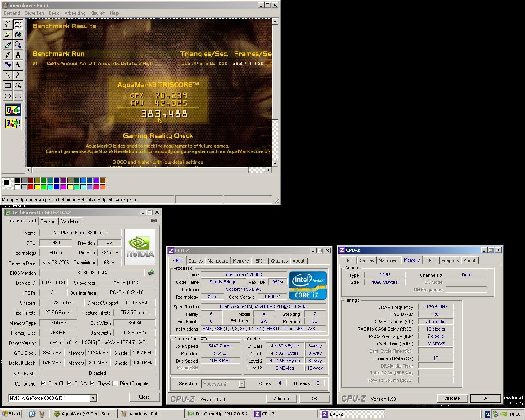The image size is (525, 420).
Task: Toggle the OpenCL checkbox in GPU-Z
Action: [43, 383]
